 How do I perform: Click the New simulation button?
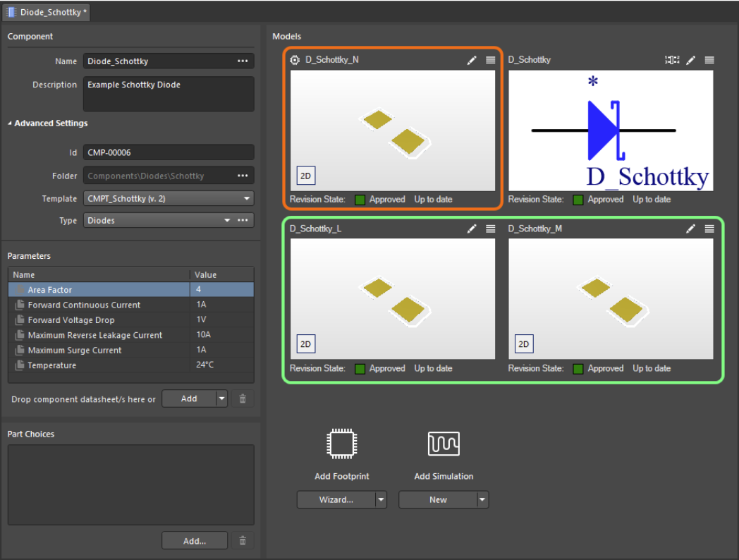438,499
